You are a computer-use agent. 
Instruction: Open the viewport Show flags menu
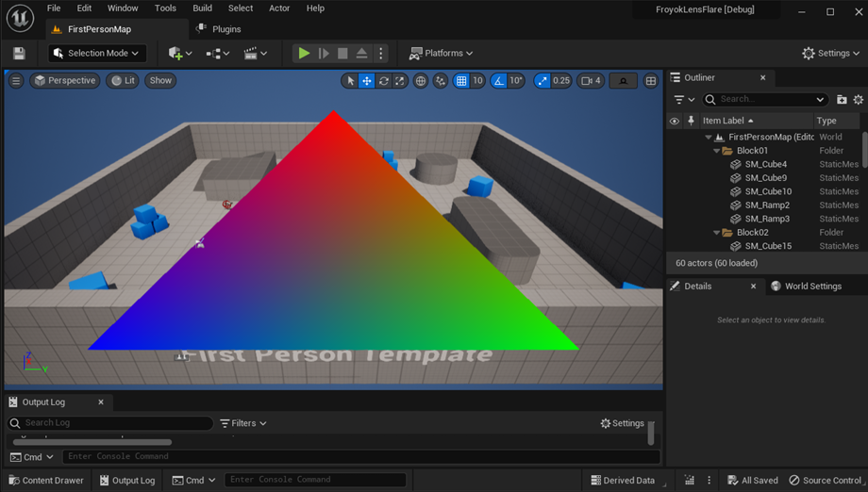(160, 81)
